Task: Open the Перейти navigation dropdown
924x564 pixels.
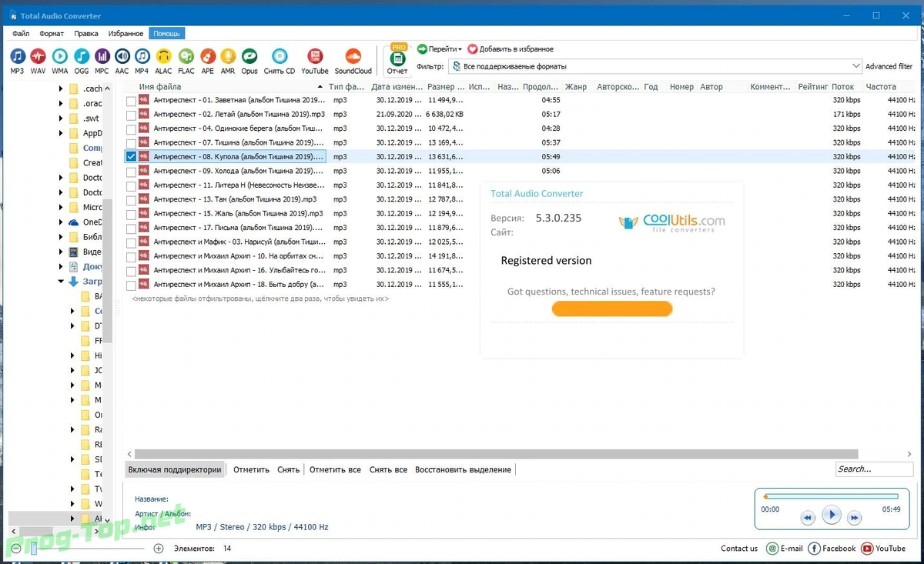Action: (x=439, y=49)
